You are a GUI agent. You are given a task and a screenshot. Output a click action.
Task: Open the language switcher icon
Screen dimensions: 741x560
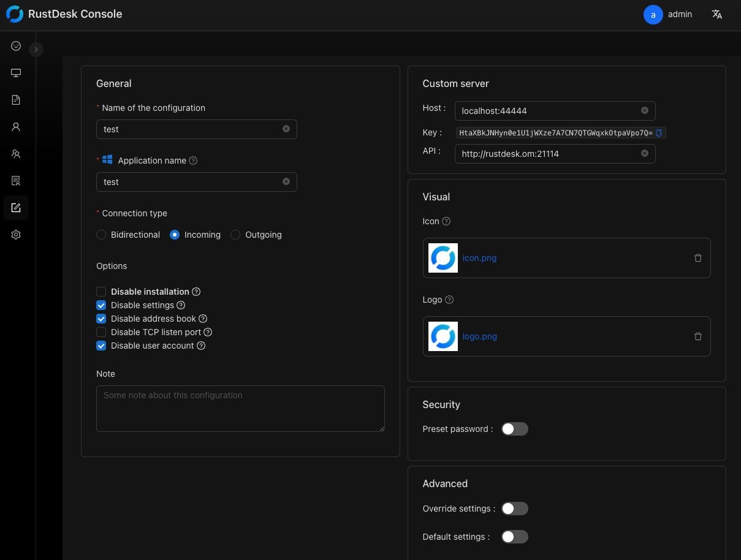[716, 15]
